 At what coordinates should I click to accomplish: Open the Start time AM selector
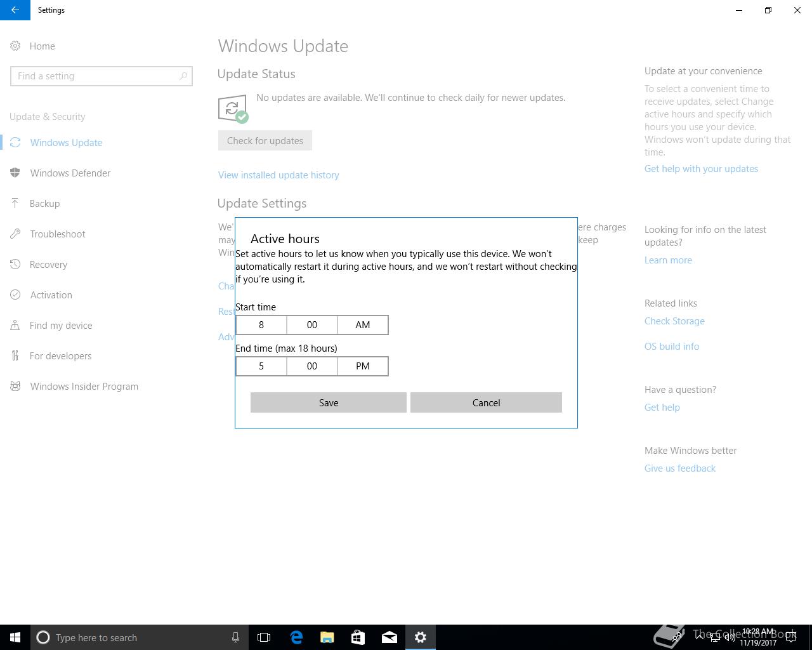(x=363, y=325)
